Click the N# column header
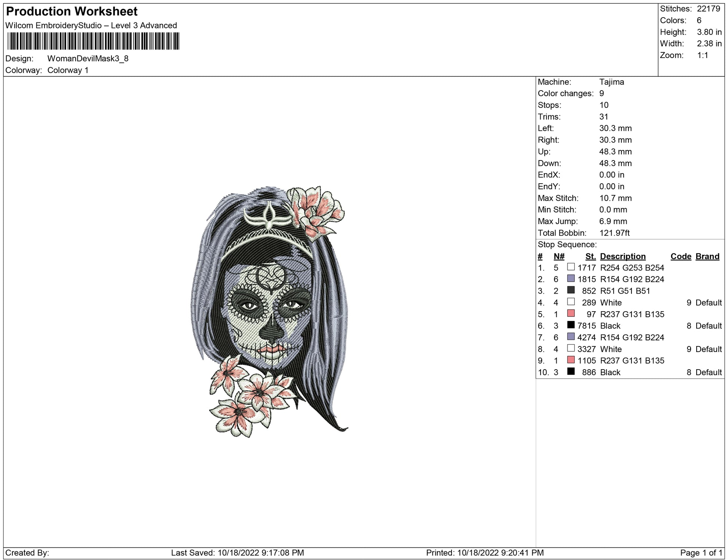This screenshot has width=728, height=560. click(x=559, y=256)
